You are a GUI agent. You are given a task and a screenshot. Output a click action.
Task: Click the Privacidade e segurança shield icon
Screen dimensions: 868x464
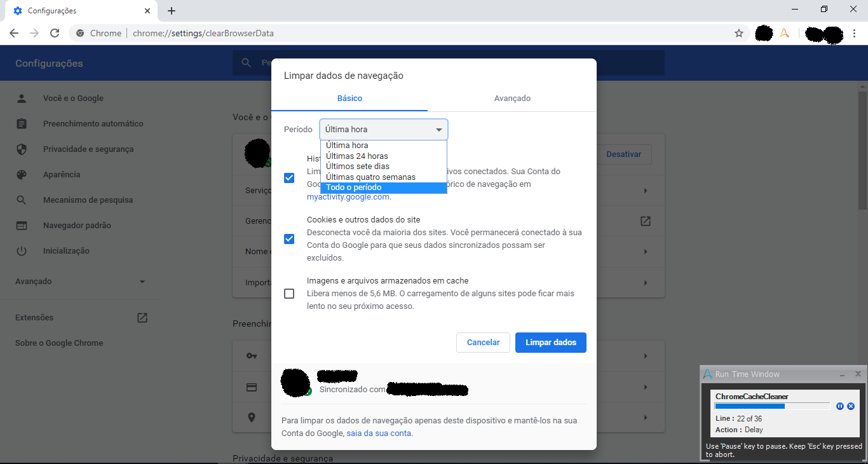pyautogui.click(x=22, y=149)
